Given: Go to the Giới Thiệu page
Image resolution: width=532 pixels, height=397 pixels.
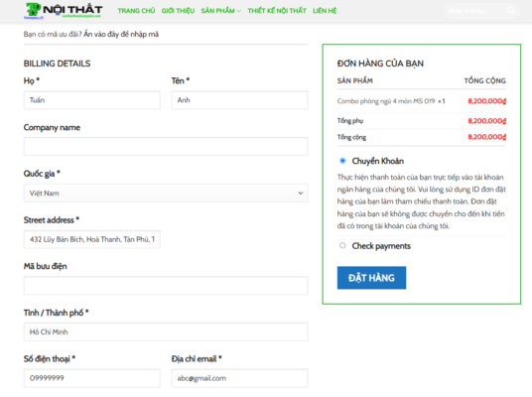Looking at the screenshot, I should tap(178, 11).
